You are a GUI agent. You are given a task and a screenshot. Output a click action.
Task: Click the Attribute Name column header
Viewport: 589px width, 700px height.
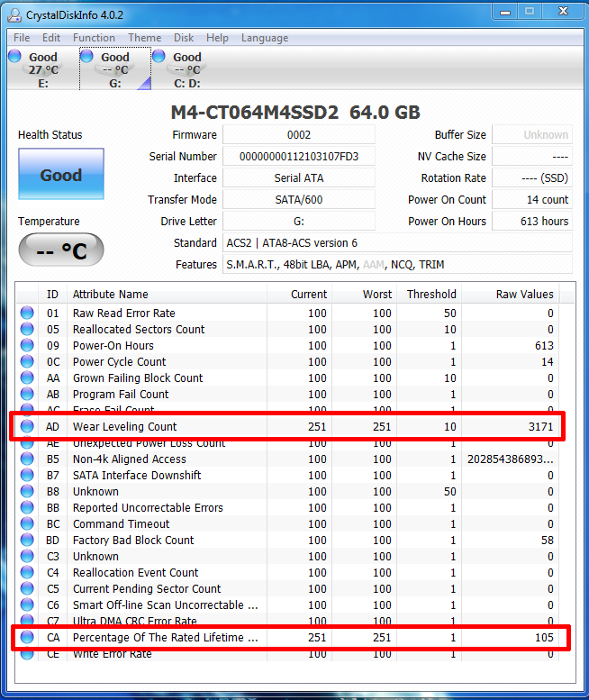point(167,295)
